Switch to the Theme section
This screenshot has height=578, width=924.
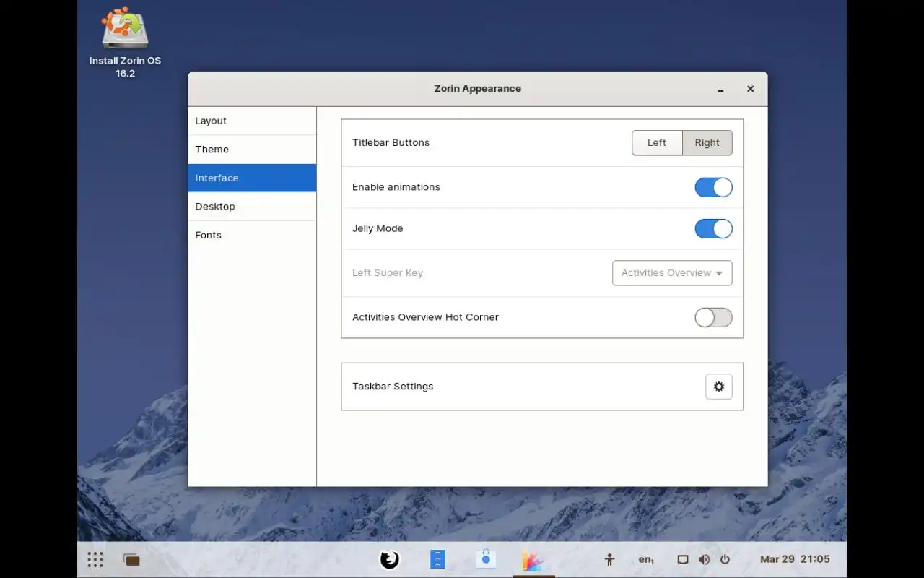(x=252, y=150)
